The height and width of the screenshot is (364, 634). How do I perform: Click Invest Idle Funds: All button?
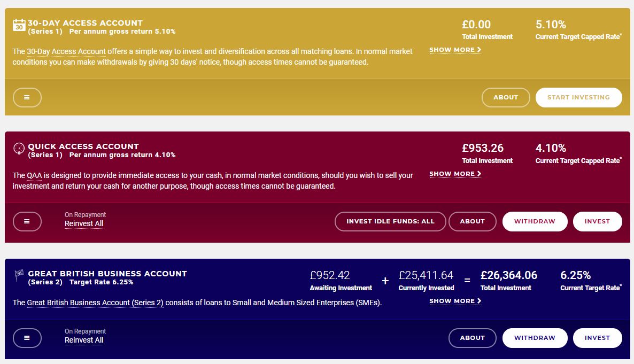click(390, 221)
